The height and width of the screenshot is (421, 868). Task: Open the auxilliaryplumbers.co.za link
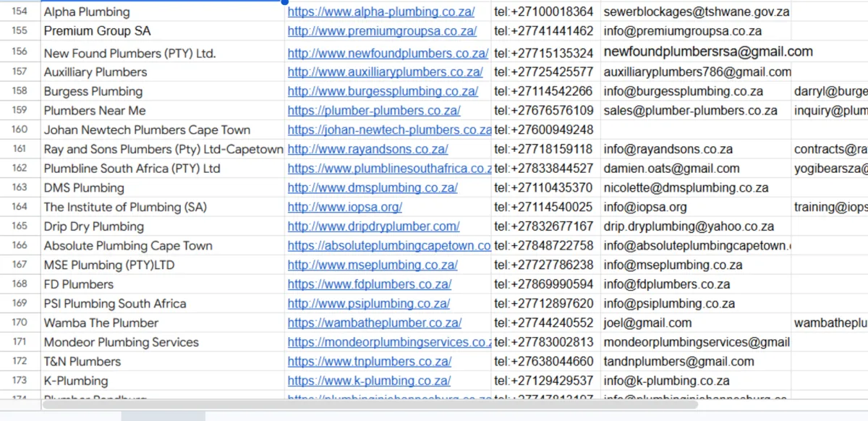(x=385, y=72)
